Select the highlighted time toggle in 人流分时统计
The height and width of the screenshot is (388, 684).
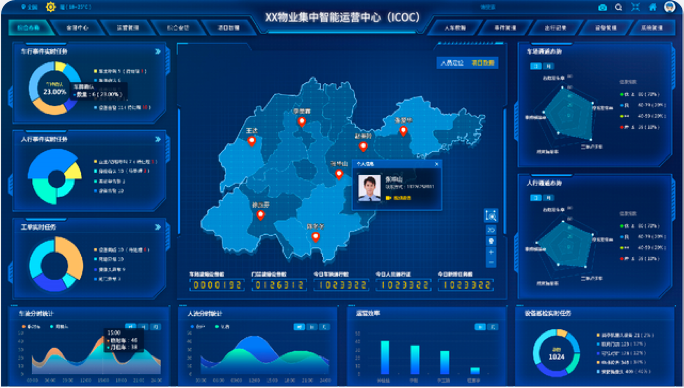(299, 326)
